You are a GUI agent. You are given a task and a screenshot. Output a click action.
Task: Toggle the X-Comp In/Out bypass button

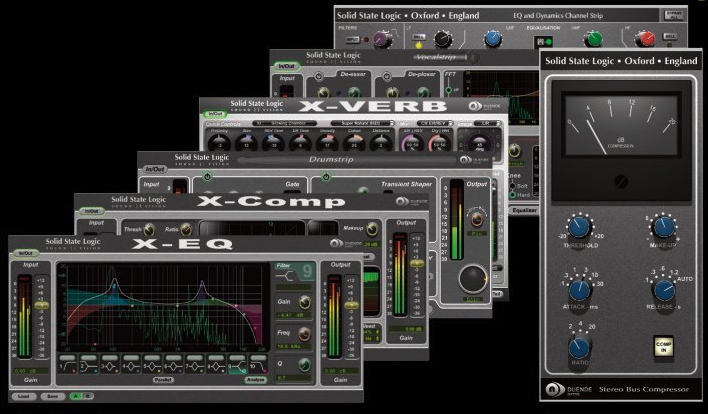92,211
